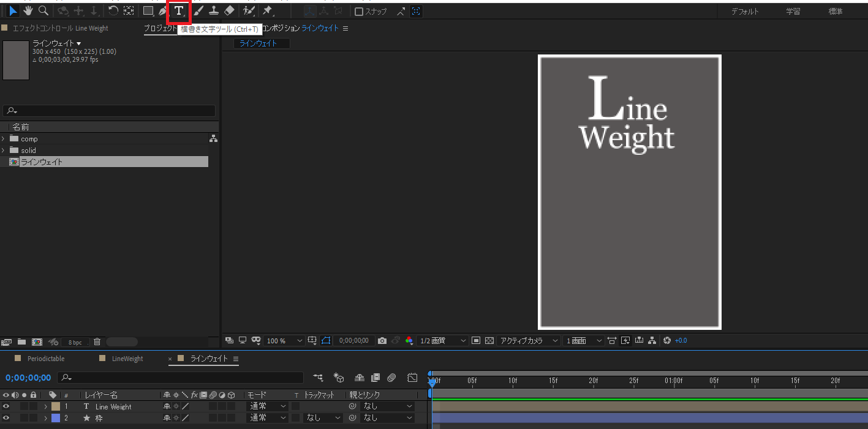The image size is (868, 429).
Task: Click the timeline layer search field
Action: [181, 378]
